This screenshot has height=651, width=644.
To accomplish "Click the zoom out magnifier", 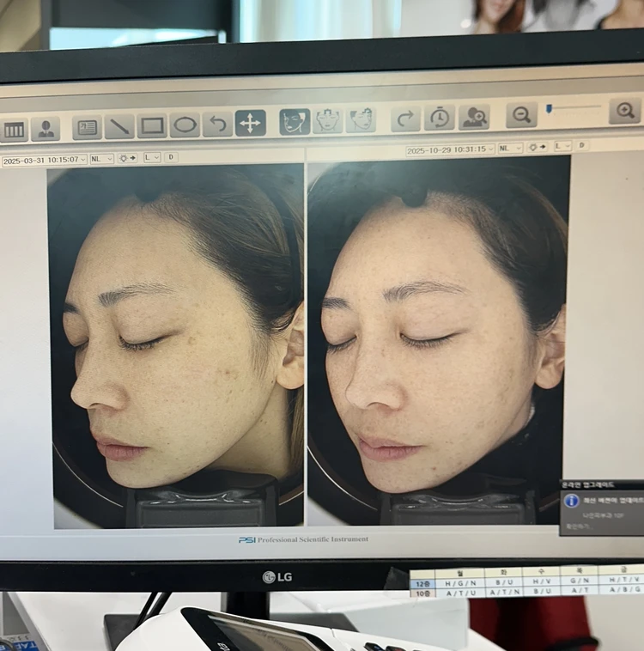I will pos(520,114).
